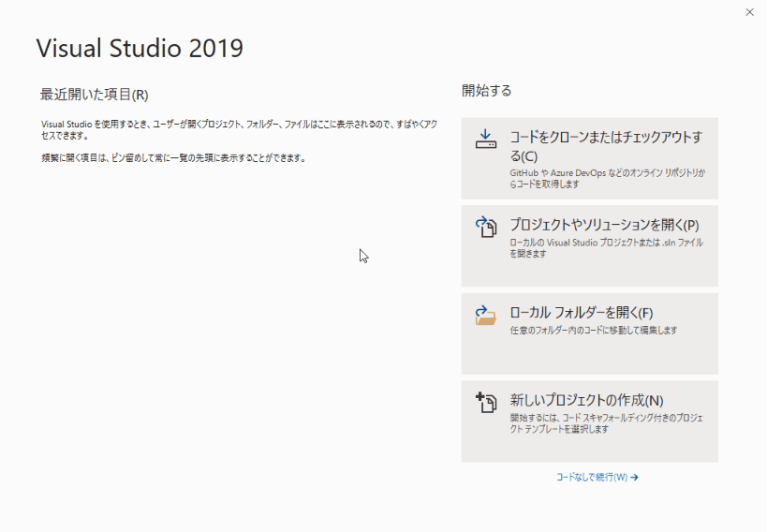The width and height of the screenshot is (767, 532).
Task: Click the ローカルの Visual Studio プロジェクト description
Action: pyautogui.click(x=607, y=247)
